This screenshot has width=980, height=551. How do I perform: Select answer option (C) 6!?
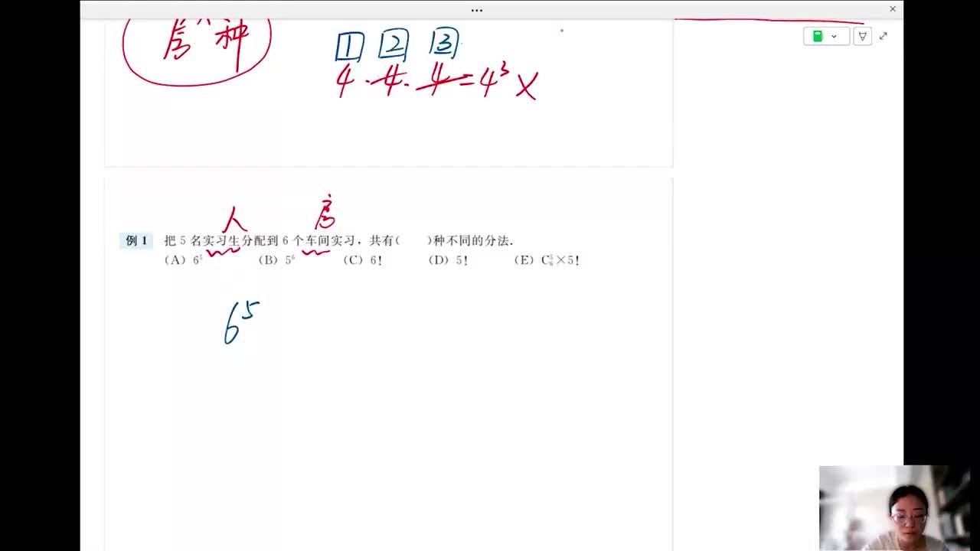coord(363,260)
